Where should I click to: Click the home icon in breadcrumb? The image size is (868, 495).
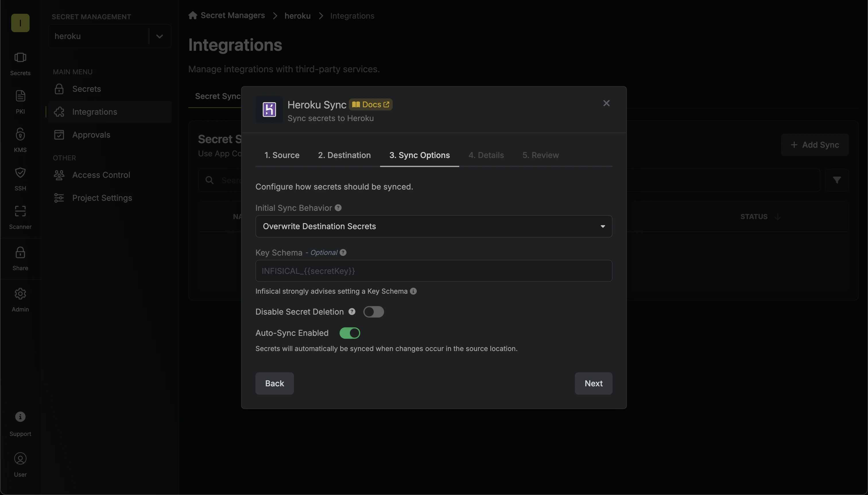193,15
